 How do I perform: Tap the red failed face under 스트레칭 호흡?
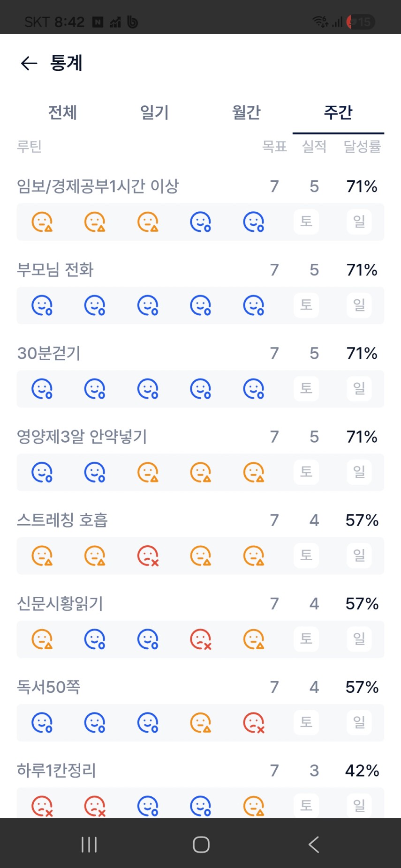[148, 556]
